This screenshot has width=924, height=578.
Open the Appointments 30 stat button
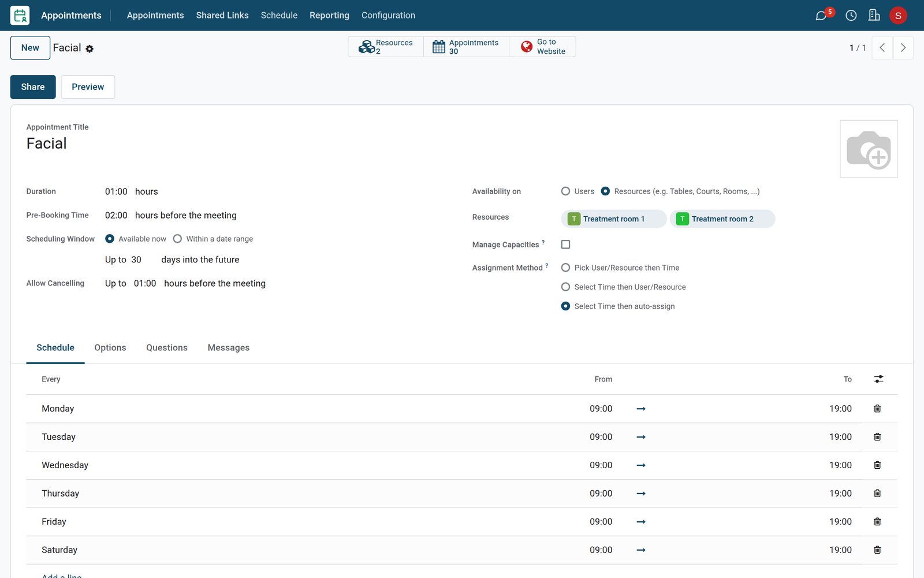tap(466, 47)
